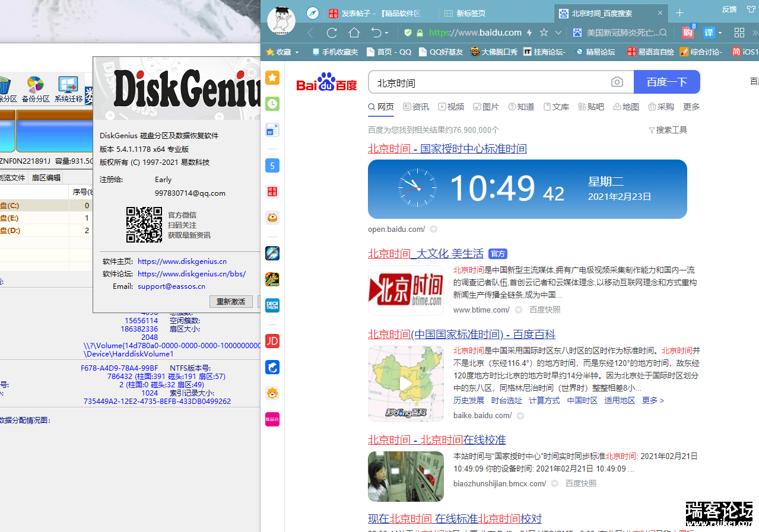759x532 pixels.
Task: Open the Word document sidebar icon
Action: click(272, 130)
